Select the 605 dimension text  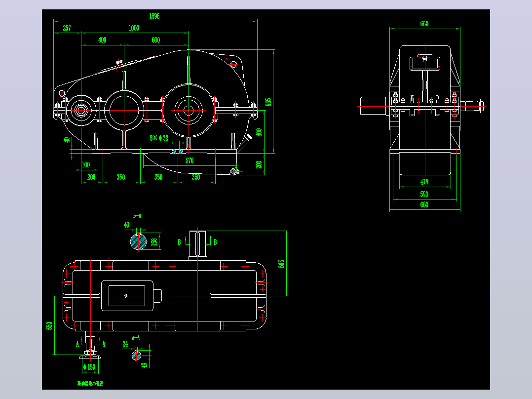pos(281,264)
